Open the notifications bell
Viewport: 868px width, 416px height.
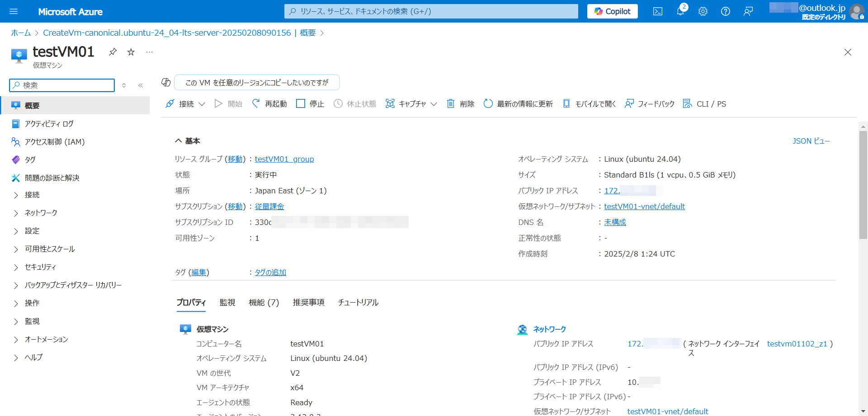[680, 11]
